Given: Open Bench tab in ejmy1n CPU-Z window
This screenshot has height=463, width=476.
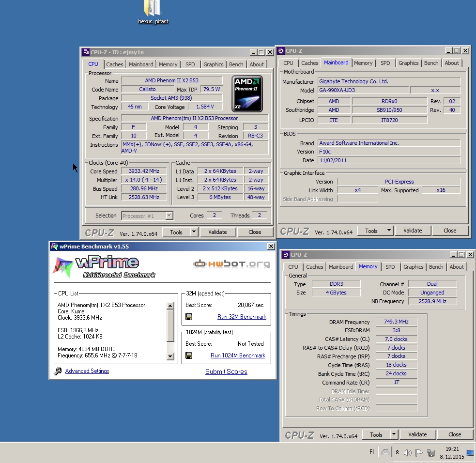Looking at the screenshot, I should [236, 64].
